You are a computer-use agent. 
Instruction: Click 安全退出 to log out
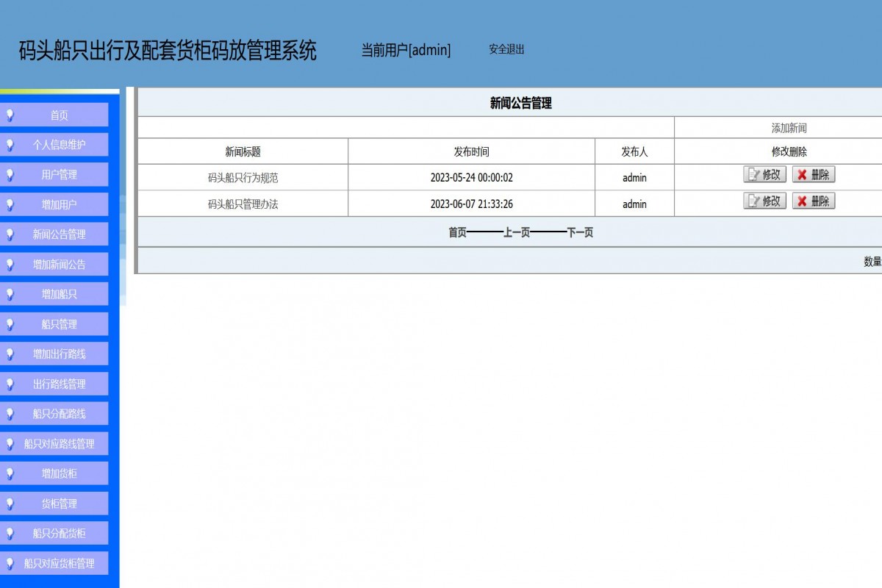click(505, 50)
